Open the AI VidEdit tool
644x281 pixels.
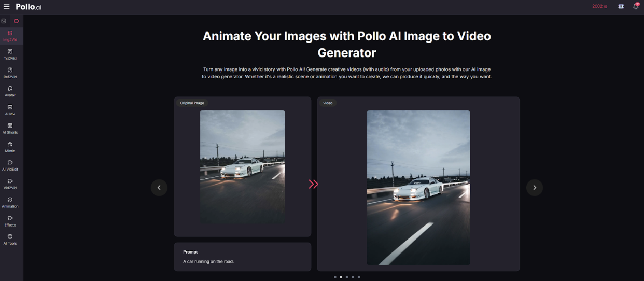(10, 165)
